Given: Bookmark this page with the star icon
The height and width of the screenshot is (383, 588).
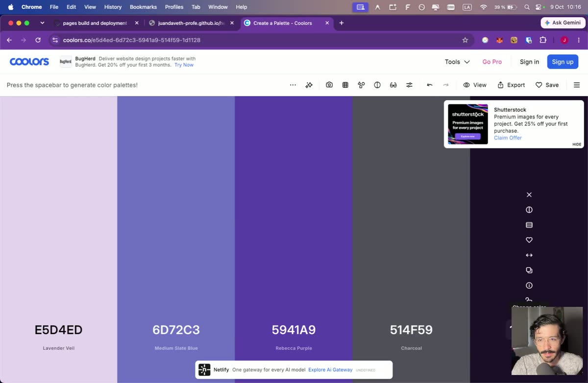Looking at the screenshot, I should click(x=465, y=40).
